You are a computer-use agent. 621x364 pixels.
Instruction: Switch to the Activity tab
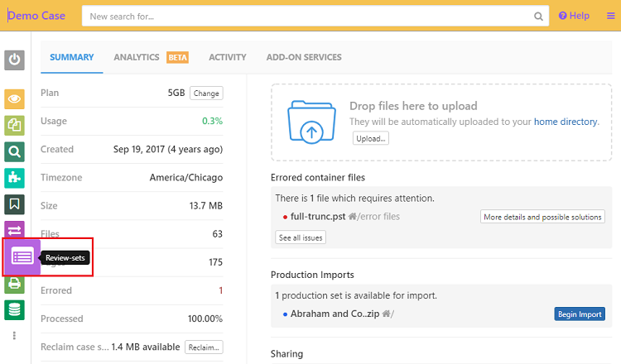(227, 57)
